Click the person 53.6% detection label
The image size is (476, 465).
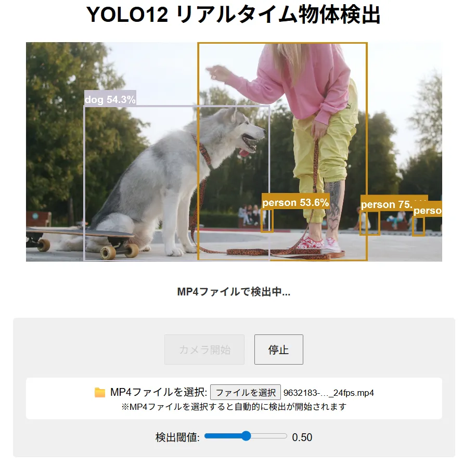point(295,202)
